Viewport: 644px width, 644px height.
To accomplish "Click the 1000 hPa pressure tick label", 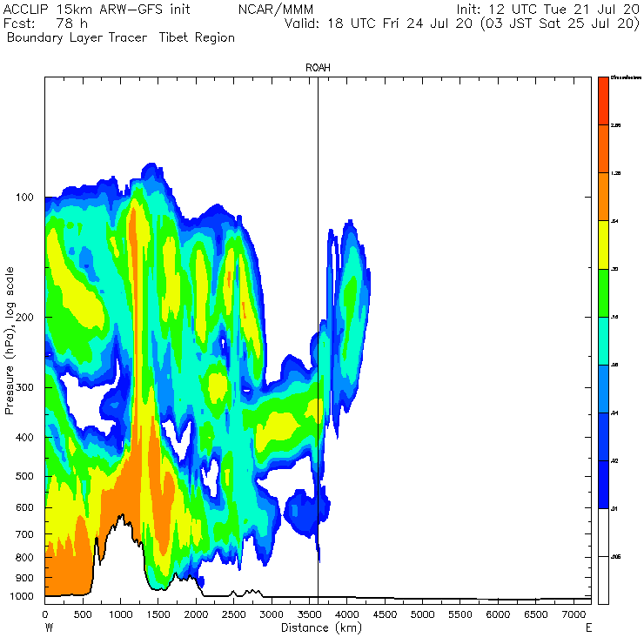I will pos(22,596).
